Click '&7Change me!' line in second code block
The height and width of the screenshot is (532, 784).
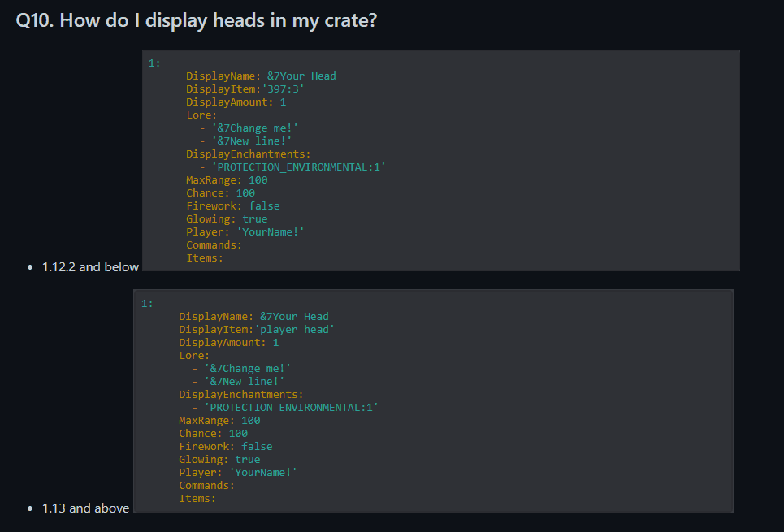[248, 369]
